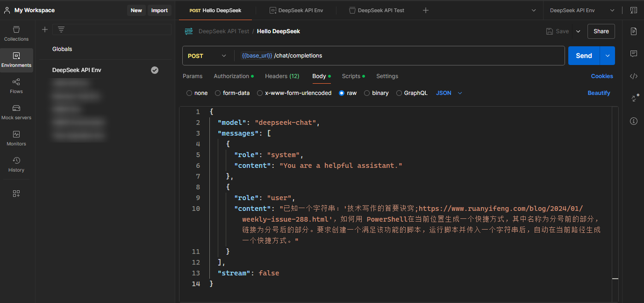Viewport: 644px width, 303px height.
Task: Switch to the Hello DeepSeek request tab
Action: click(215, 10)
